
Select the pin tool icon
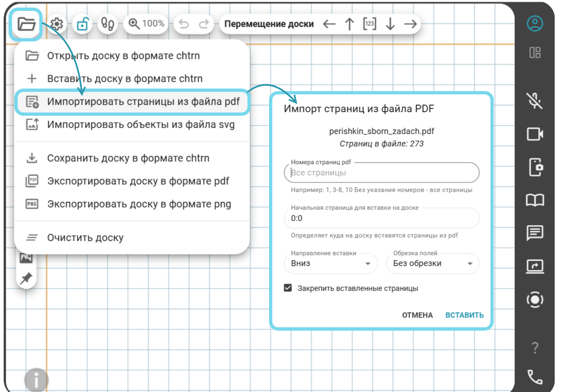click(26, 278)
